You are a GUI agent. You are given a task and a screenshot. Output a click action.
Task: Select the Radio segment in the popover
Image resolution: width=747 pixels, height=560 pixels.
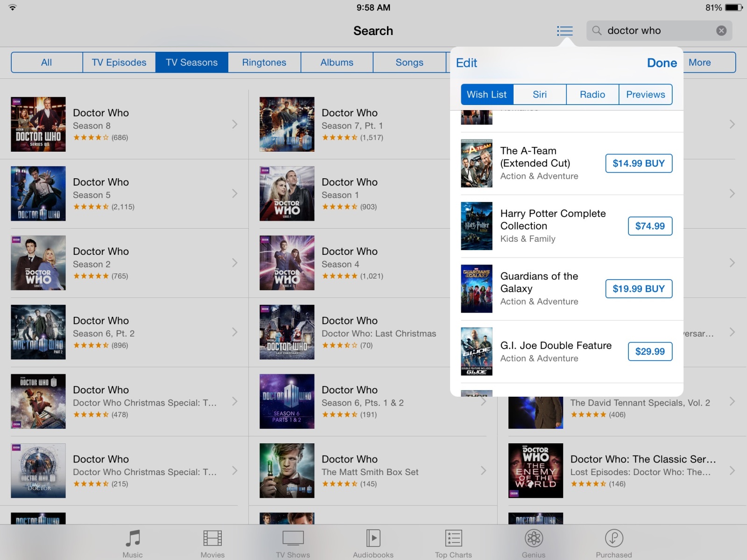pyautogui.click(x=592, y=94)
